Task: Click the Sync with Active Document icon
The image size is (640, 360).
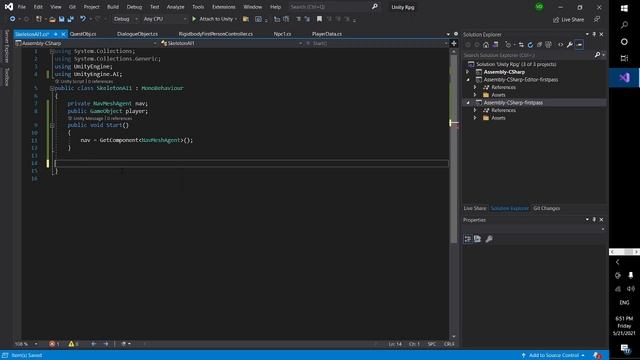Action: coord(521,45)
